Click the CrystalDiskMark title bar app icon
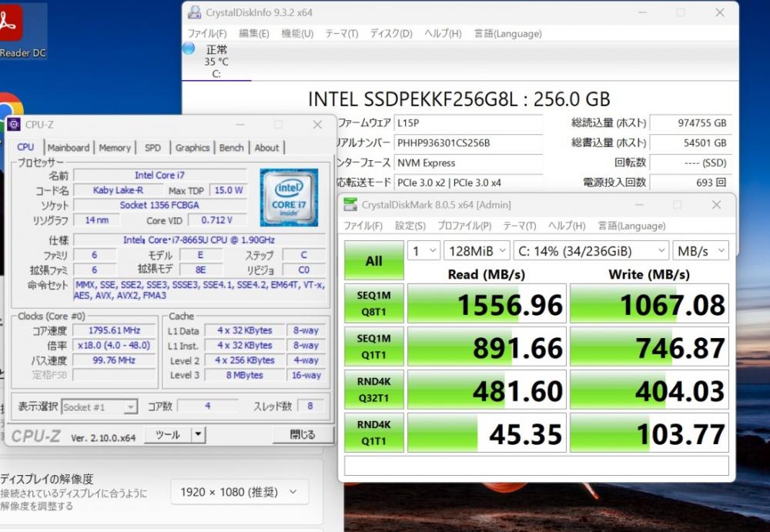The height and width of the screenshot is (532, 770). point(350,205)
